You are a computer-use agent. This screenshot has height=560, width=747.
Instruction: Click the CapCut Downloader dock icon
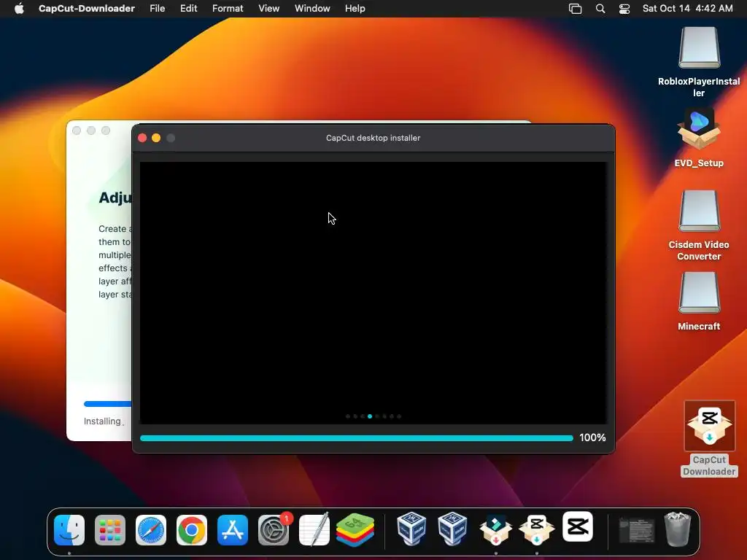pyautogui.click(x=536, y=529)
